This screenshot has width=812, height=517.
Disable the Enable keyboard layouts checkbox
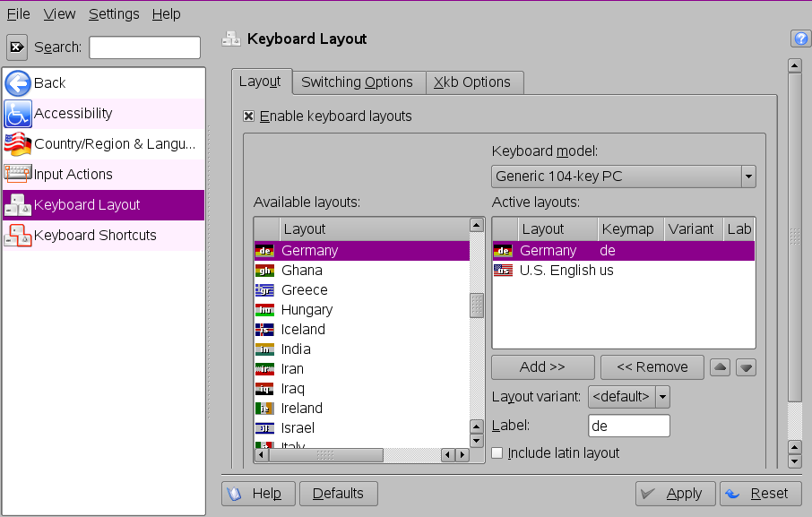tap(247, 116)
